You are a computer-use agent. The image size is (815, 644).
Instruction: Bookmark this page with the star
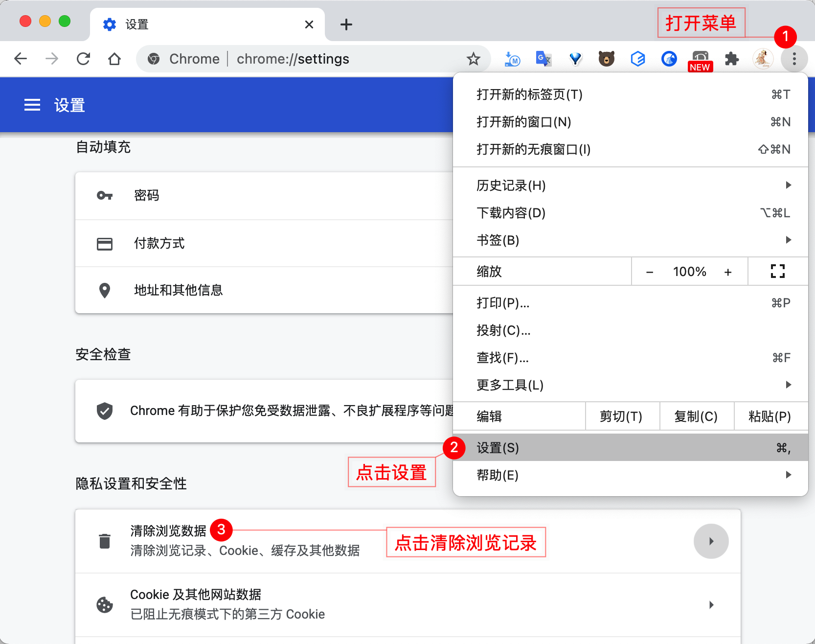coord(473,59)
